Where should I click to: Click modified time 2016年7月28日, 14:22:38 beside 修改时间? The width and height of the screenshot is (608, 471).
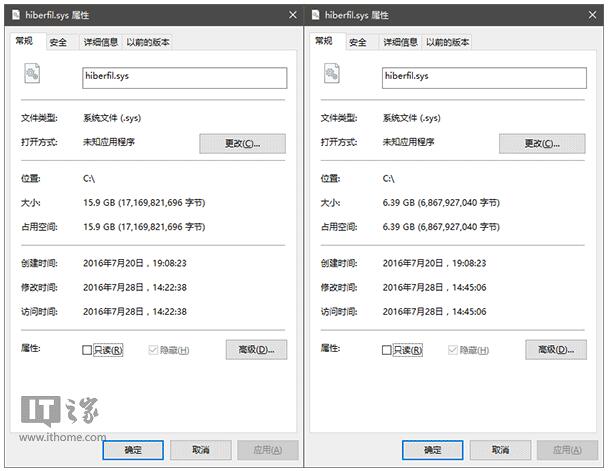[x=135, y=288]
